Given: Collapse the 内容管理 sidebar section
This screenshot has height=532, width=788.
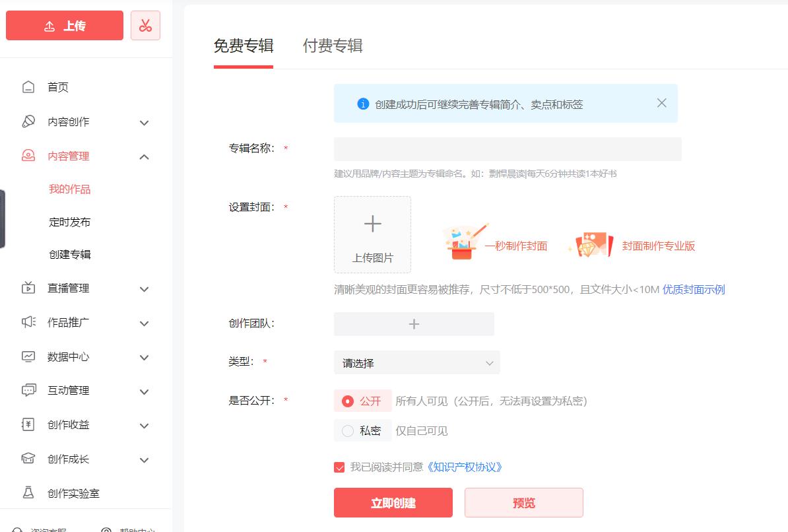Looking at the screenshot, I should pos(145,156).
